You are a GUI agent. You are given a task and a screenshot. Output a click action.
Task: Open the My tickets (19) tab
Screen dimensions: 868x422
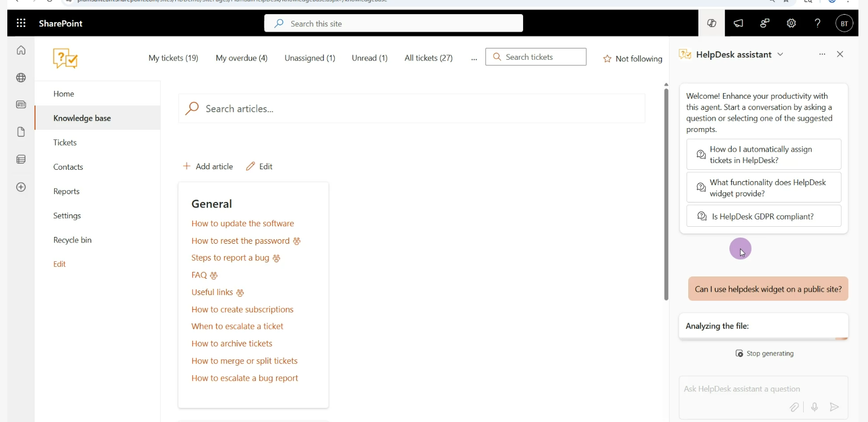pyautogui.click(x=174, y=58)
